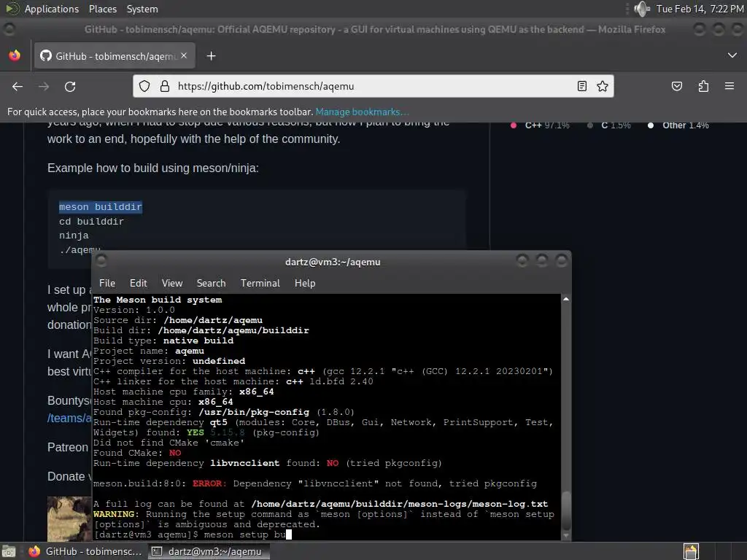
Task: Click terminal scrollbar up arrow
Action: [566, 299]
